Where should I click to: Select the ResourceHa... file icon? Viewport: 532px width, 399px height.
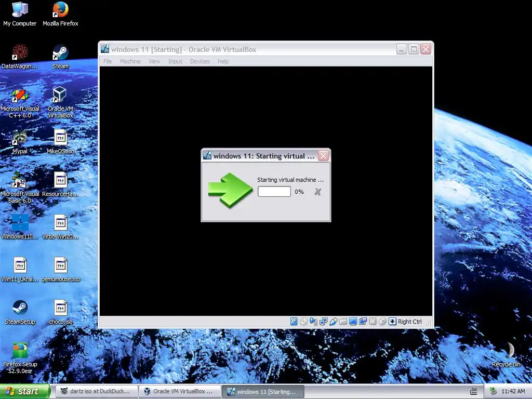click(x=60, y=184)
